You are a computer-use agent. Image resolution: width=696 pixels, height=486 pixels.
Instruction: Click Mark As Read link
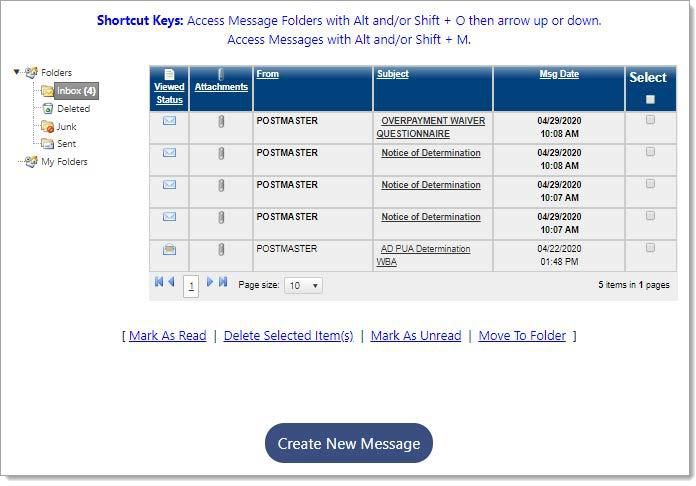click(x=167, y=336)
